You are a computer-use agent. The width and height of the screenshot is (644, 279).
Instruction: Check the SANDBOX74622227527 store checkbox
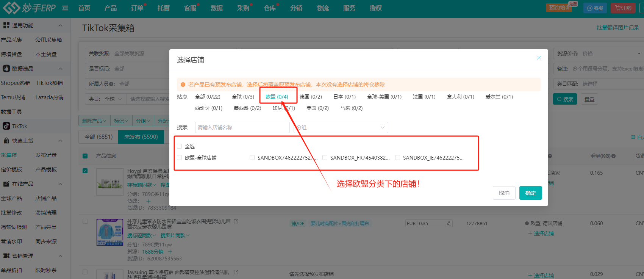[252, 157]
